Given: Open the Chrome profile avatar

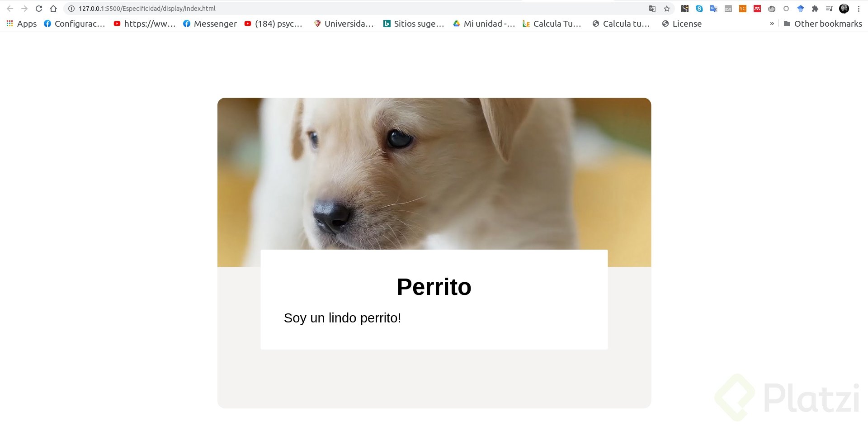Looking at the screenshot, I should (x=844, y=9).
